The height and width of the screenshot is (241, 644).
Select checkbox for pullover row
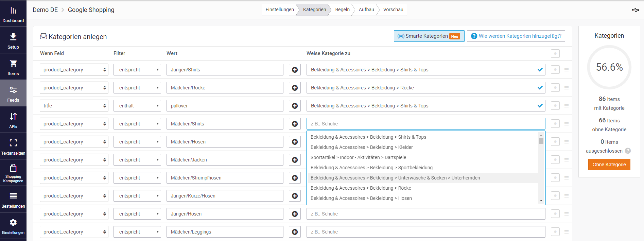coord(555,106)
